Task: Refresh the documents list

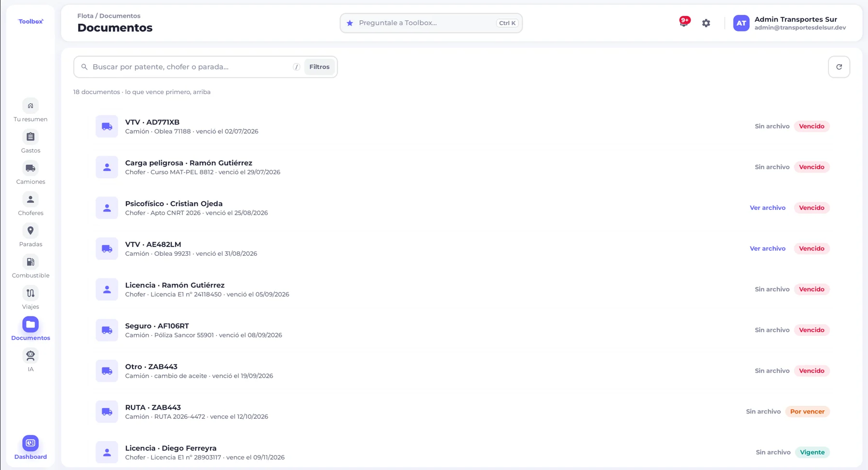Action: point(839,67)
